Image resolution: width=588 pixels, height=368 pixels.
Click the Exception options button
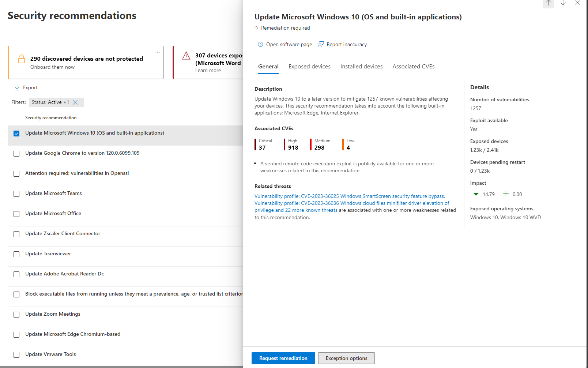pos(346,358)
